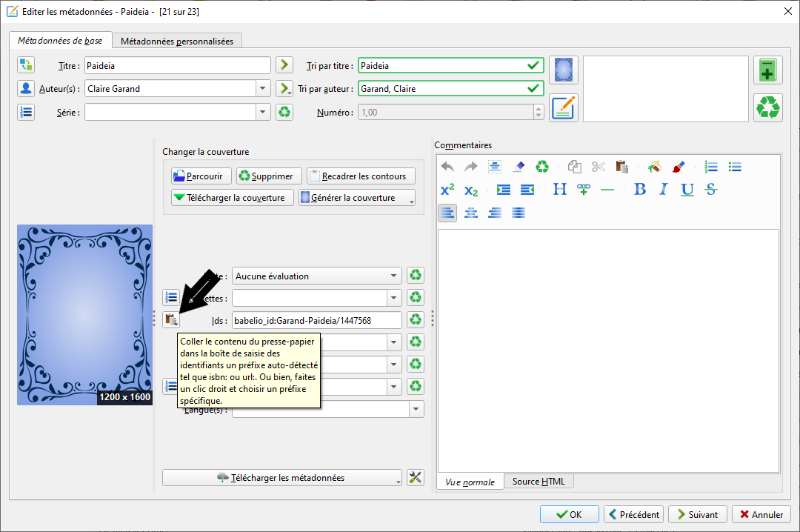Justify the comment text
The image size is (800, 532).
click(x=519, y=213)
